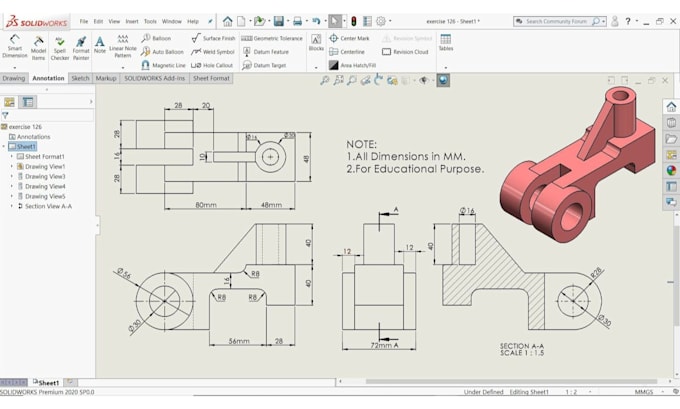This screenshot has height=409, width=680.
Task: Open the Smart Dimension dropdown arrow
Action: click(14, 68)
